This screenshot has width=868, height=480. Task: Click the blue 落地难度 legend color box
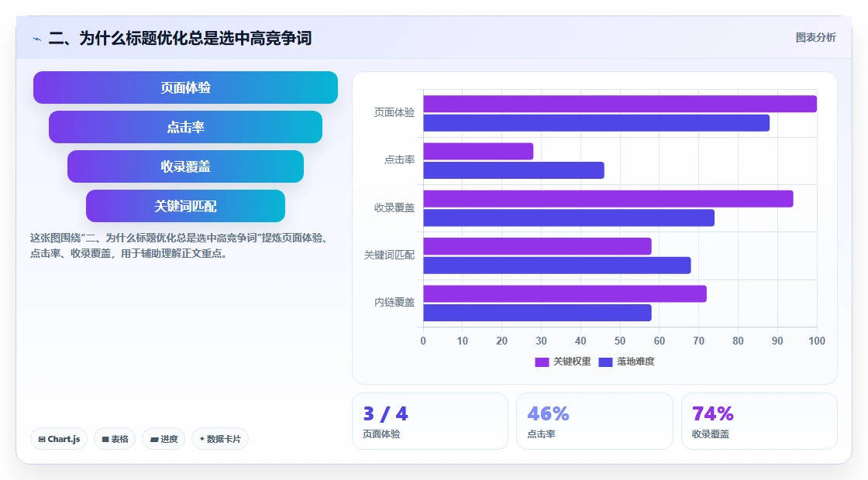coord(605,362)
